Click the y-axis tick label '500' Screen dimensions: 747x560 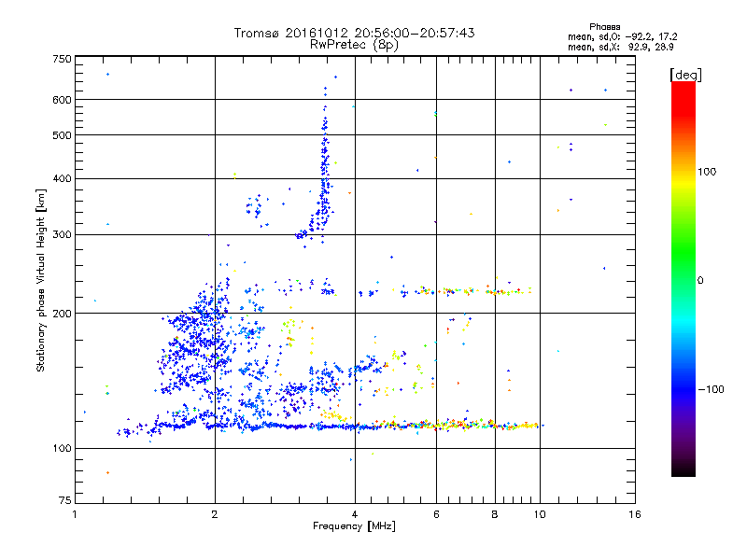[62, 135]
